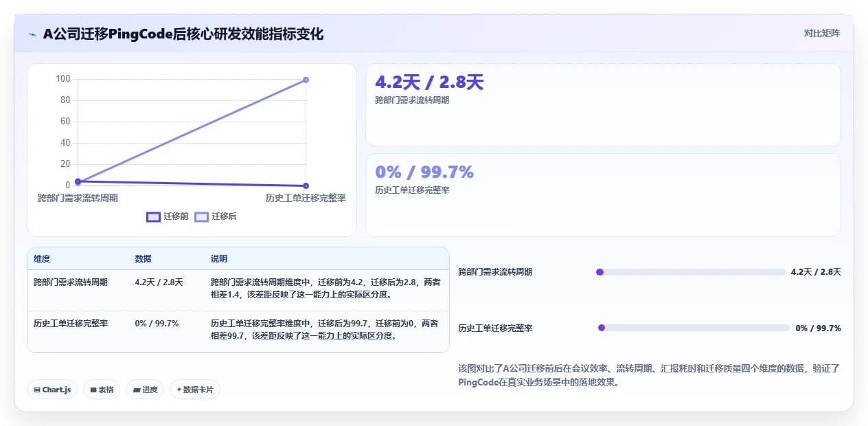Click the 维度 table column header
868x426 pixels.
[x=42, y=259]
